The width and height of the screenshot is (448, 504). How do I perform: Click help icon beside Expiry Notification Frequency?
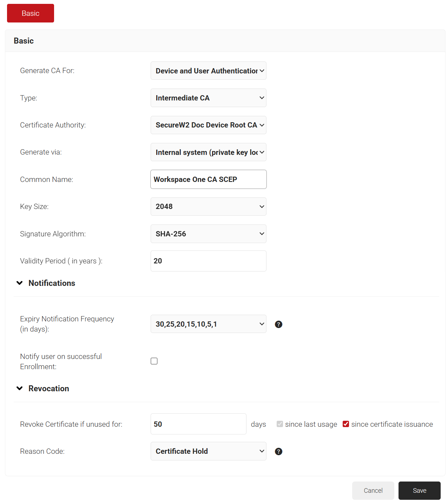coord(278,324)
